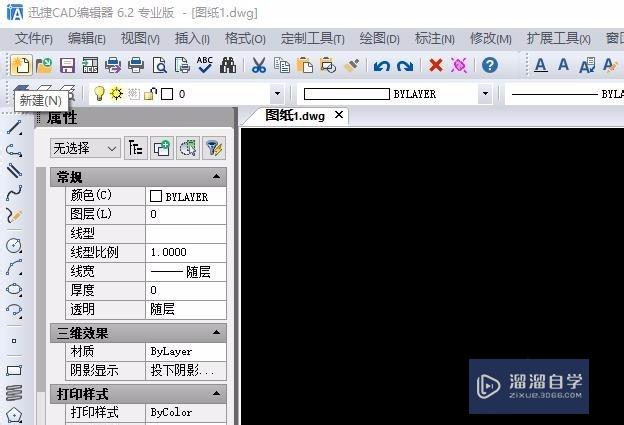624x425 pixels.
Task: Select the spline curve tool
Action: [14, 193]
